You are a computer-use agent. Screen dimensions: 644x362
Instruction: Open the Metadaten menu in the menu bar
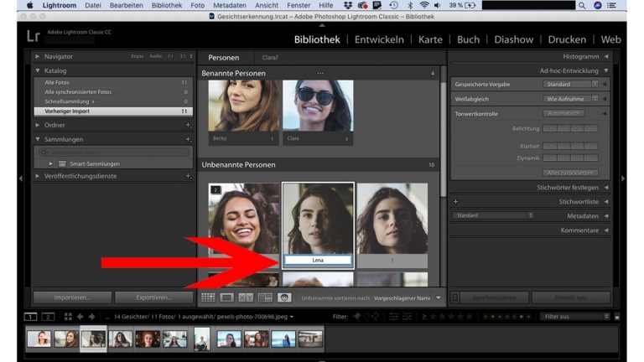pyautogui.click(x=230, y=5)
